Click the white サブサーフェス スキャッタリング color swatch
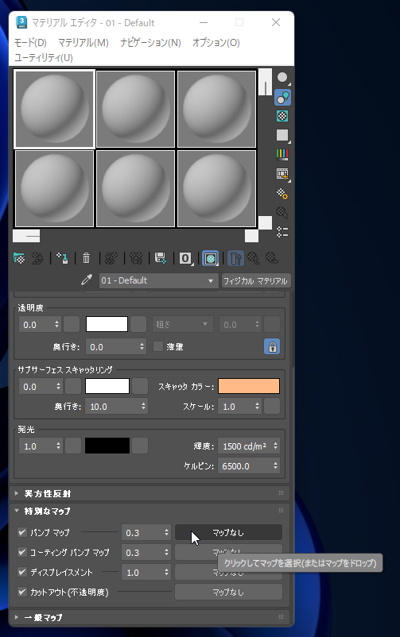400x637 pixels. coord(107,386)
